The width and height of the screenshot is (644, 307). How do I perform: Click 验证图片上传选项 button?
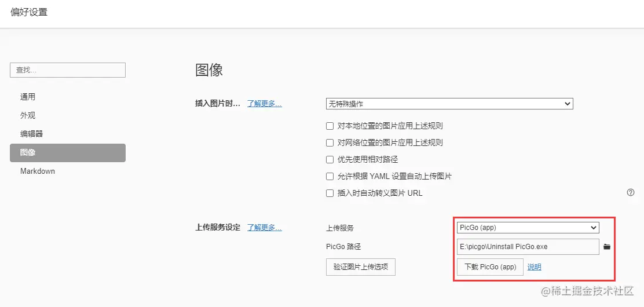point(361,266)
